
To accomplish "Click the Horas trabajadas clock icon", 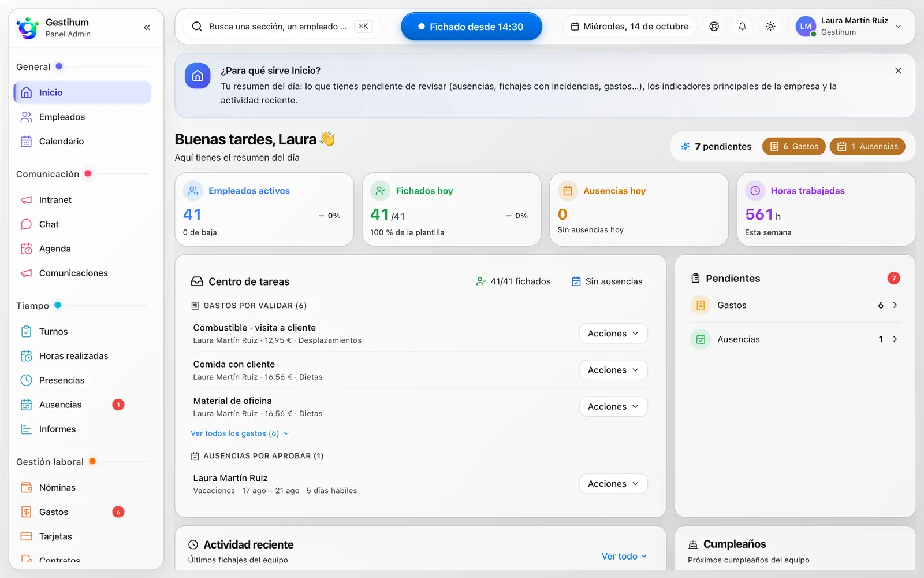I will (755, 191).
